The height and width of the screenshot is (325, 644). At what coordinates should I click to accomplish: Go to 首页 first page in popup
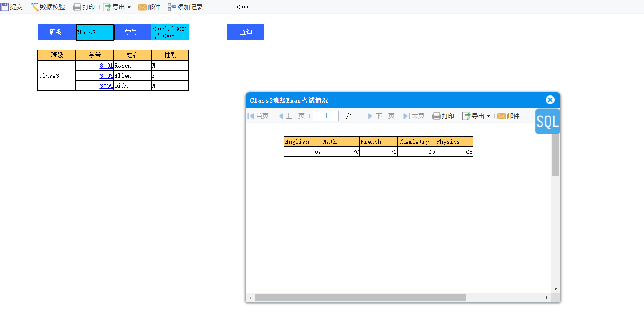[258, 116]
